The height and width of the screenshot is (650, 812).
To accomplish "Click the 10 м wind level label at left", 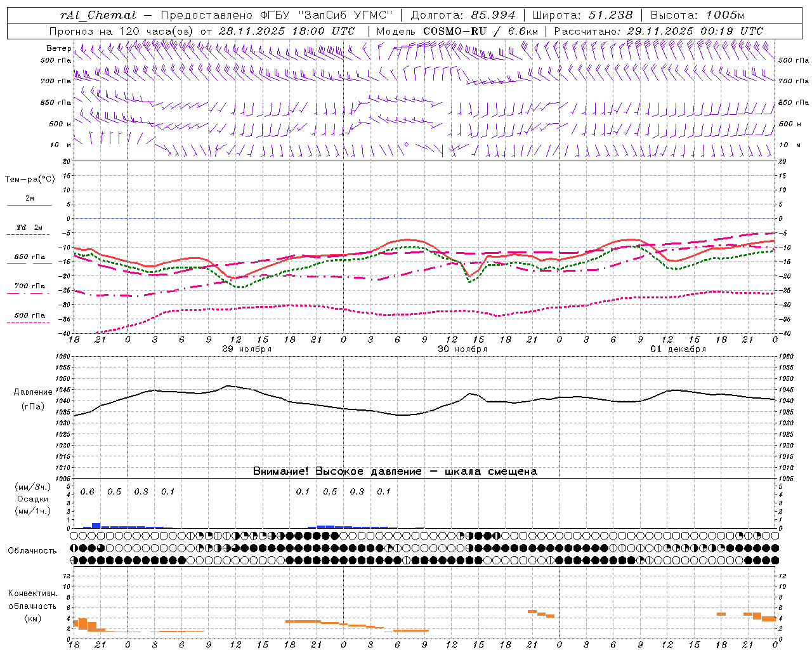I will [x=61, y=145].
